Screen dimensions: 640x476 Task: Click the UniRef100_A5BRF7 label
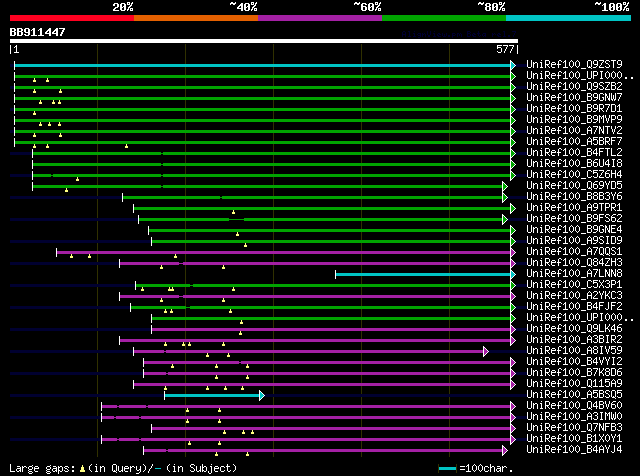tap(574, 142)
